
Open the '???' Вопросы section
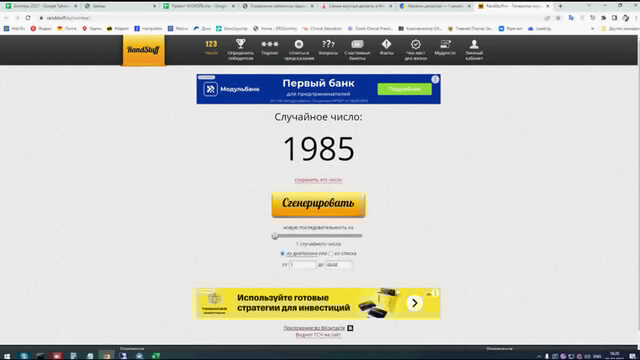coord(328,48)
